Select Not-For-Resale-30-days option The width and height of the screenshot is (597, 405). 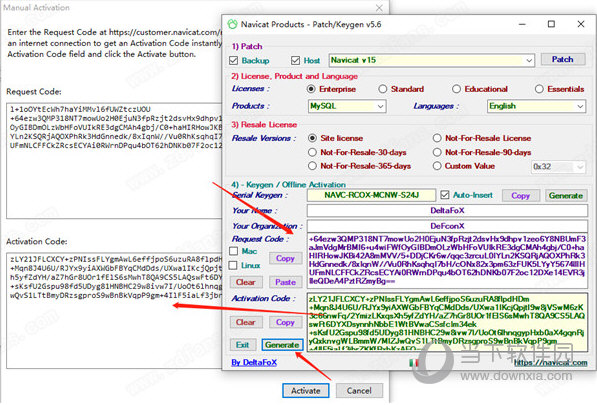[312, 152]
